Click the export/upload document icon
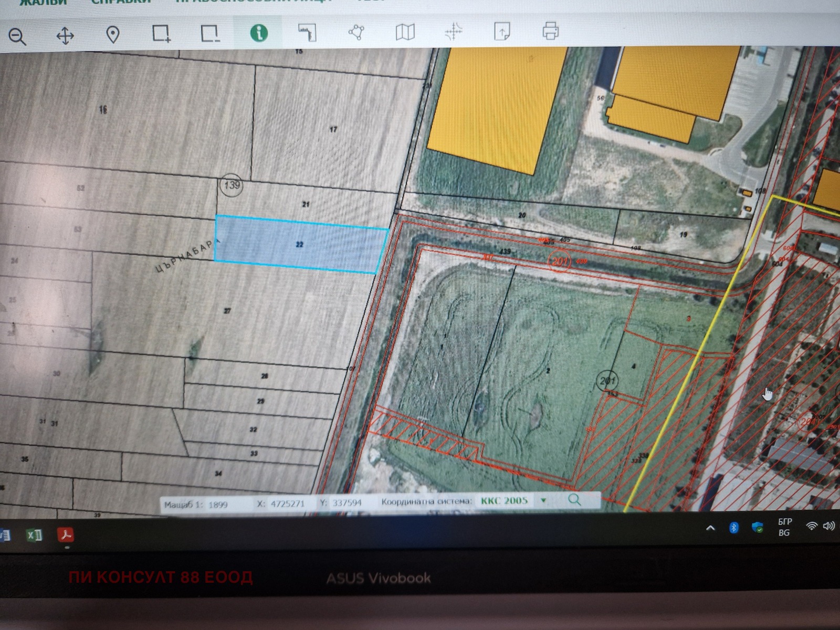This screenshot has width=840, height=630. click(502, 31)
